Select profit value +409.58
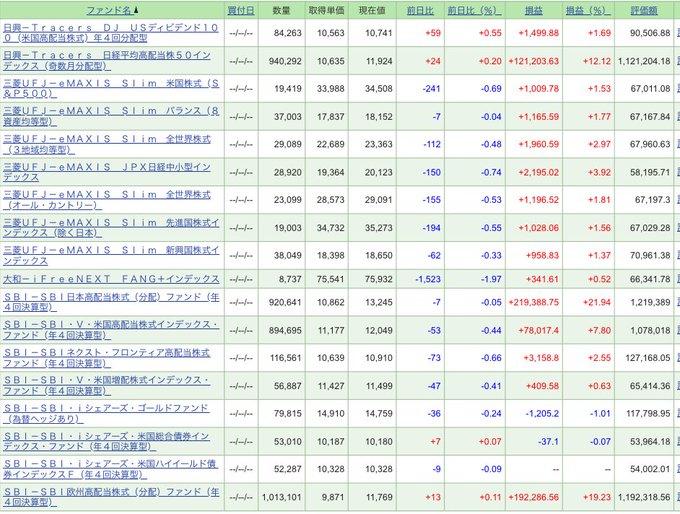Viewport: 680px width, 514px height. pos(543,386)
